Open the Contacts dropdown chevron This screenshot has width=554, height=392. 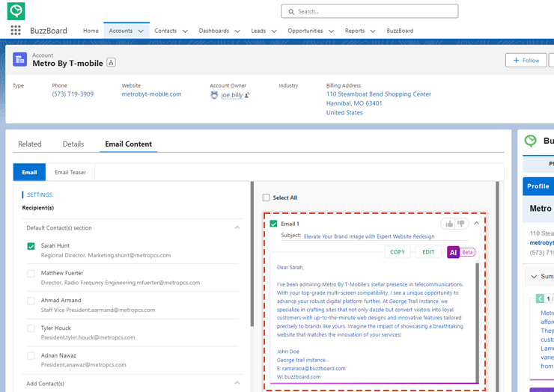[x=185, y=31]
